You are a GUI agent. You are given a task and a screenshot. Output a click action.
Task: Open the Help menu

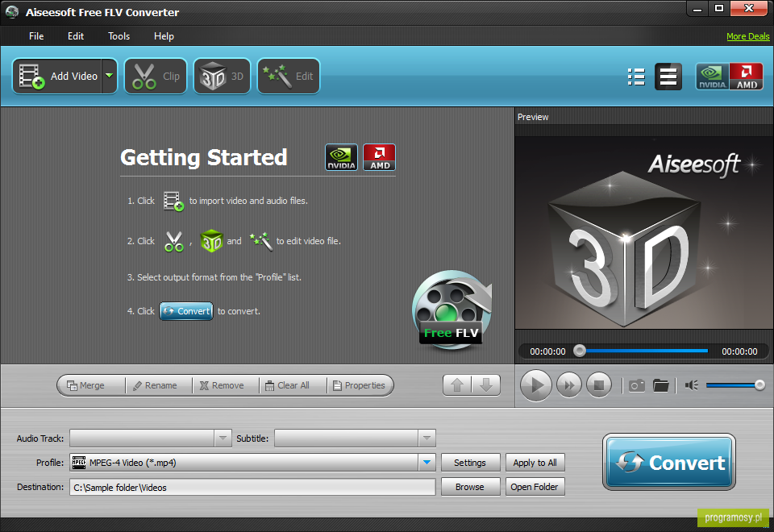164,36
